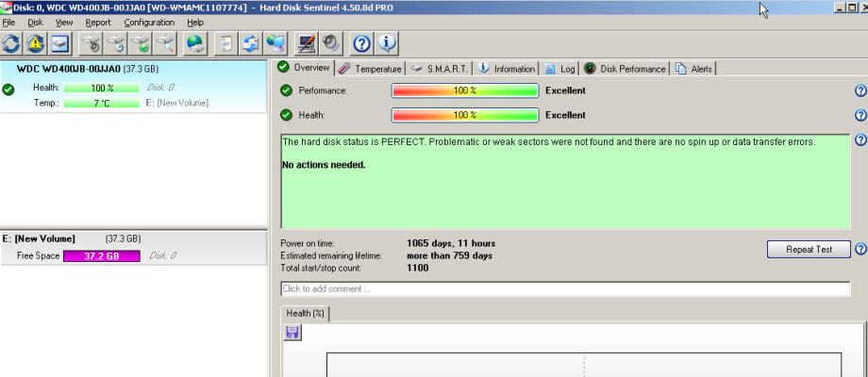Click the green Temp. 7 °C bar
Viewport: 868px width, 377px height.
pos(101,104)
